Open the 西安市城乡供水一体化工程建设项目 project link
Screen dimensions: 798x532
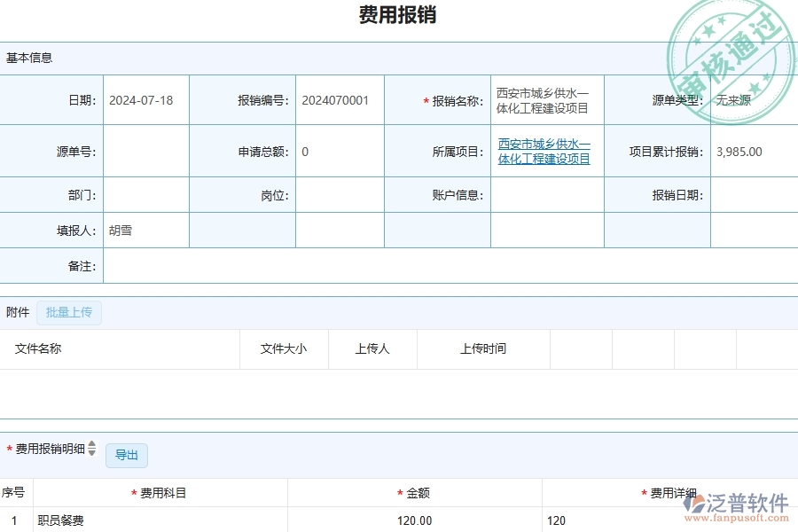pos(546,152)
